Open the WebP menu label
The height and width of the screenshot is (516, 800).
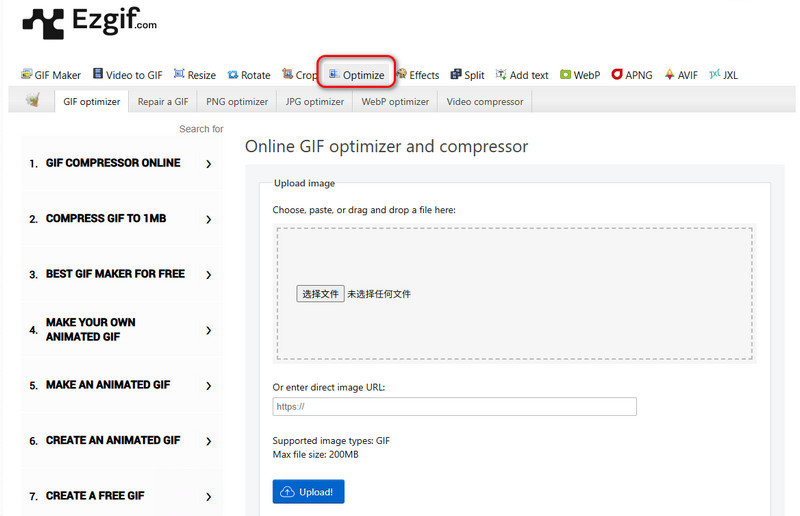tap(587, 76)
